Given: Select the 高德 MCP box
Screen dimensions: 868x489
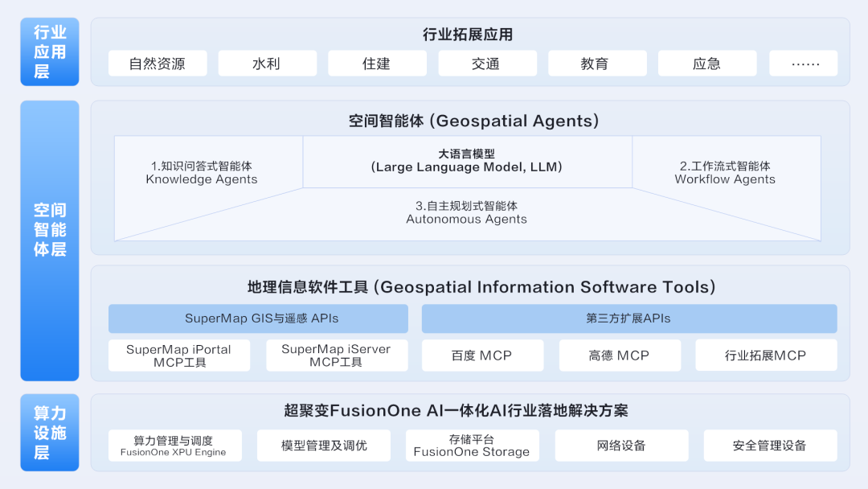Looking at the screenshot, I should pos(619,355).
